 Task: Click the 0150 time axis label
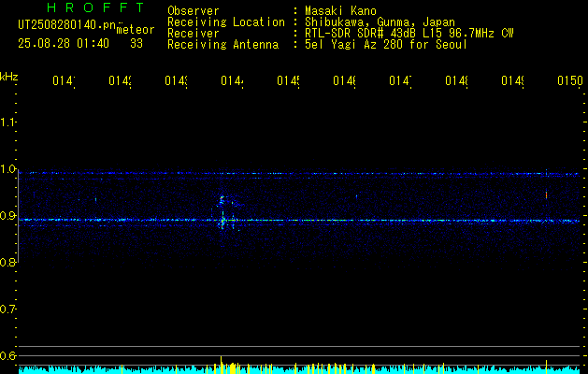570,81
